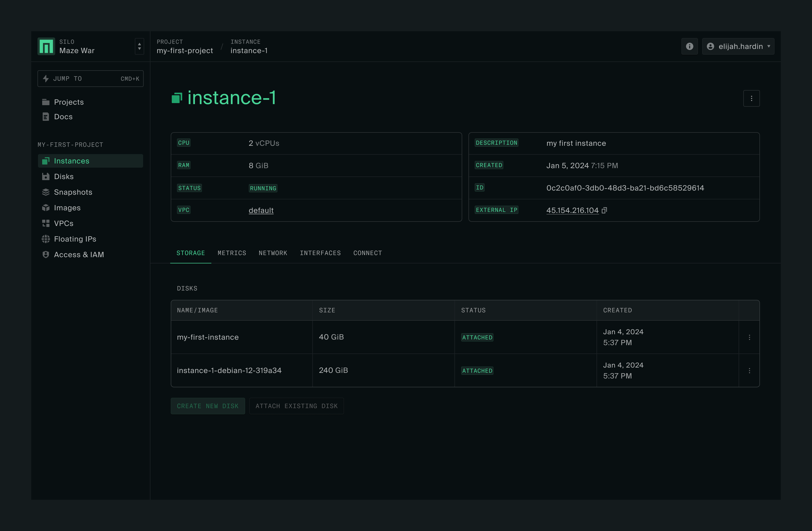Click the Images cube icon

point(46,208)
